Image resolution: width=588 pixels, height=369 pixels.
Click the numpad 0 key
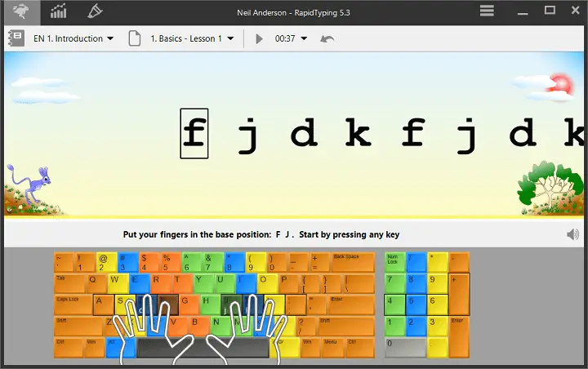coord(405,348)
